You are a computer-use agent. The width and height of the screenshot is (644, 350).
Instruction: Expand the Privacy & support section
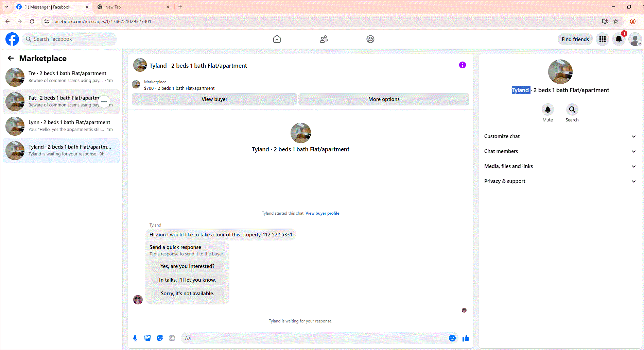560,181
